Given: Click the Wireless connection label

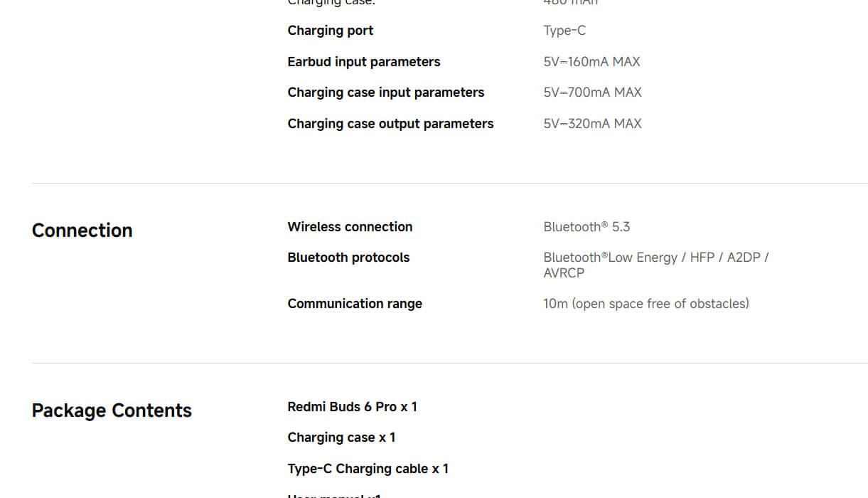Looking at the screenshot, I should [x=350, y=227].
